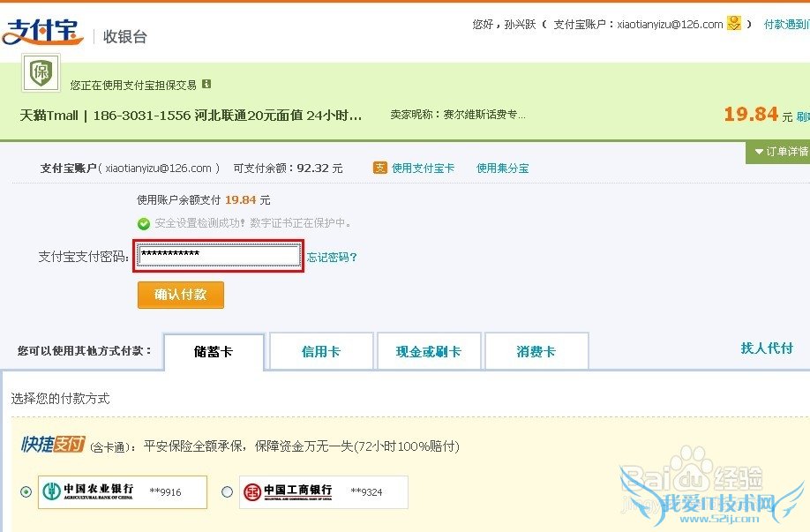This screenshot has width=810, height=532.
Task: Click the 使用账户余额支付 19.84 元 text
Action: click(x=203, y=200)
